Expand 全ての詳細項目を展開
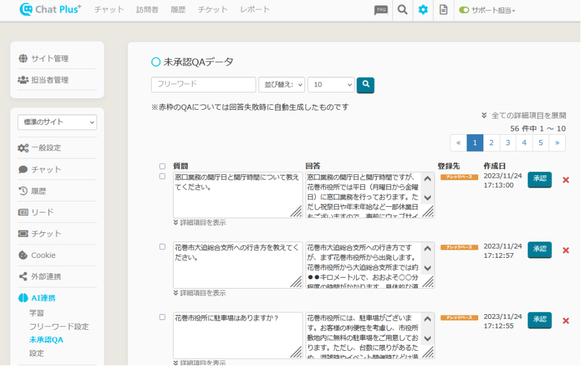 coord(524,116)
